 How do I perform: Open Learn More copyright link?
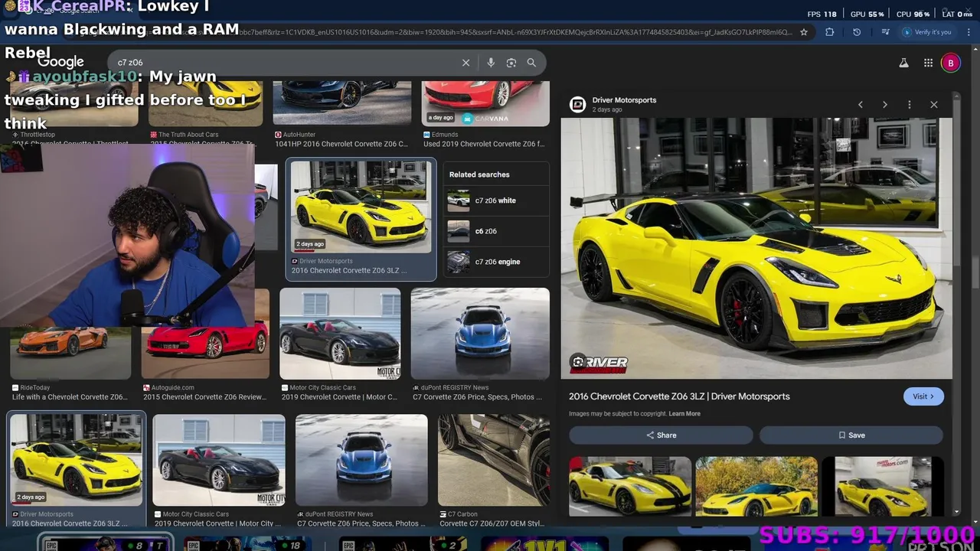pyautogui.click(x=684, y=414)
